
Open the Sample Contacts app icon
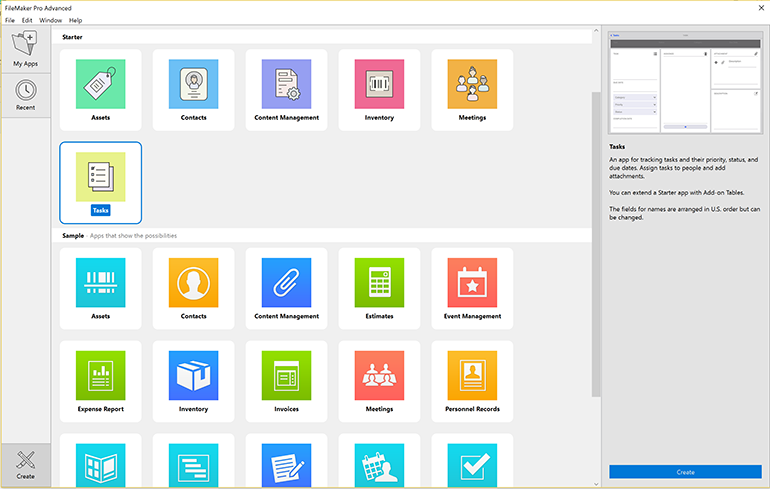point(193,283)
